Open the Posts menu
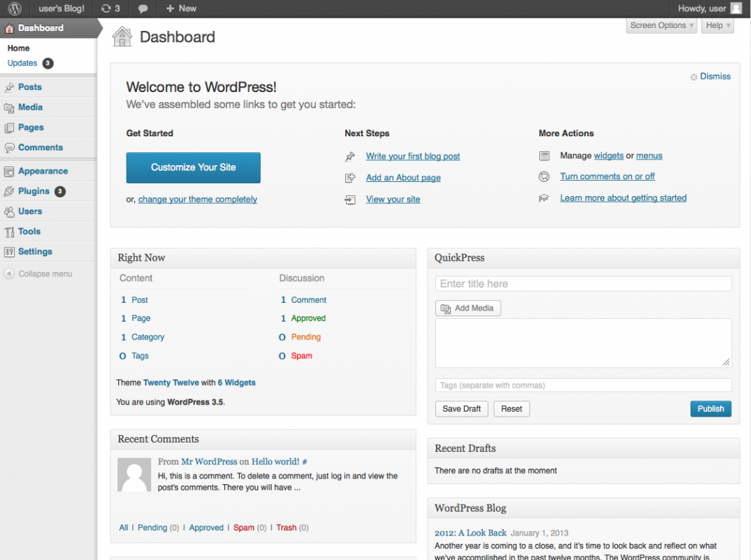 tap(30, 87)
